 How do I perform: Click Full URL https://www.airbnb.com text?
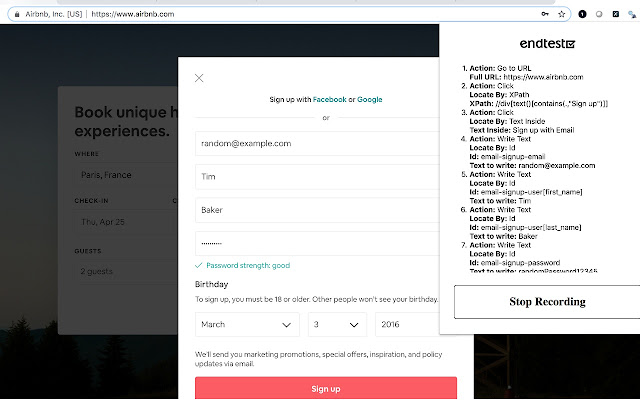(526, 77)
